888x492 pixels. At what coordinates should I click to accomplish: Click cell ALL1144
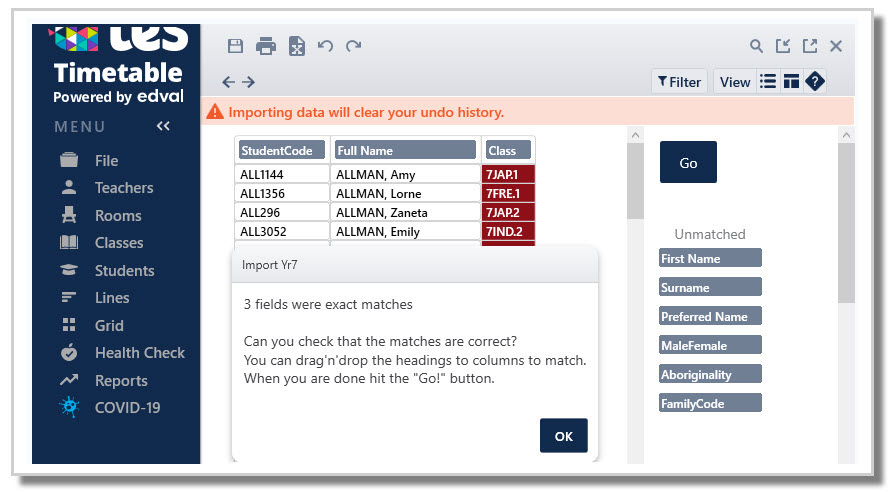pyautogui.click(x=282, y=174)
